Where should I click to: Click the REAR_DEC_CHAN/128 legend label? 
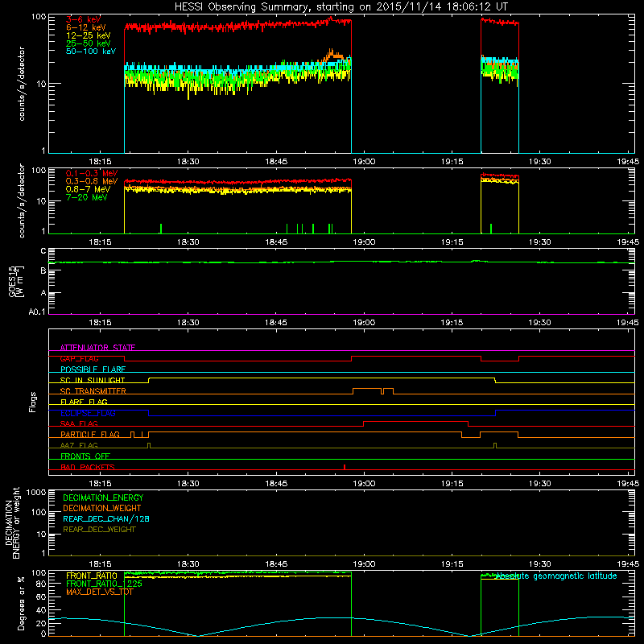point(106,518)
